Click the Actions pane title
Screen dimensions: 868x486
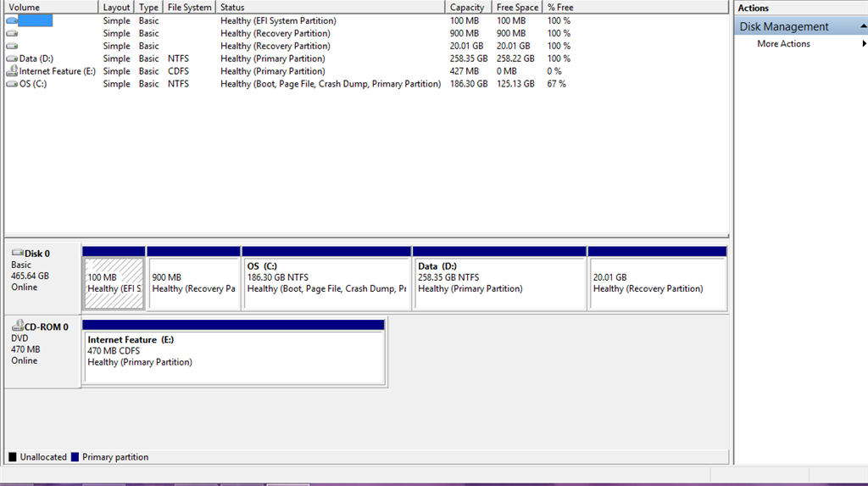click(753, 8)
